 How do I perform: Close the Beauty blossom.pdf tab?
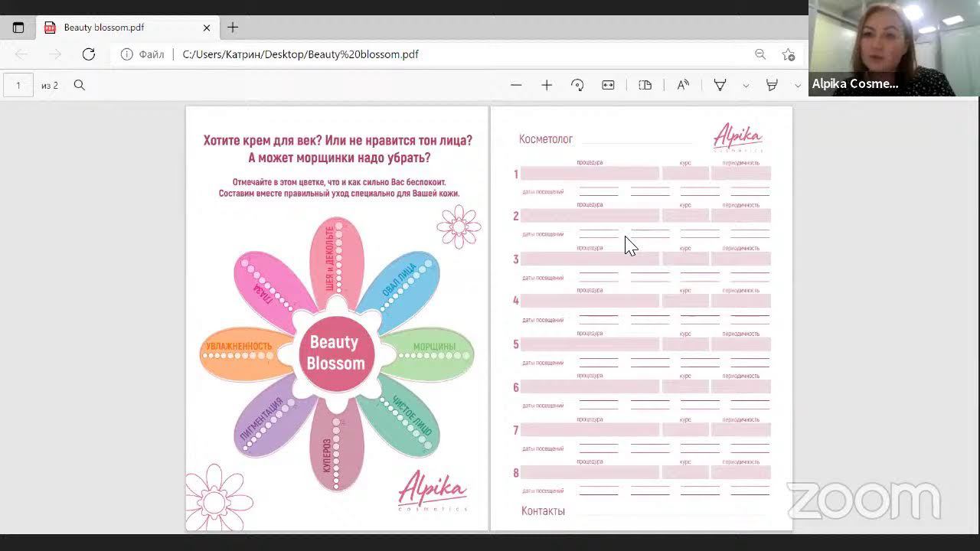(207, 28)
